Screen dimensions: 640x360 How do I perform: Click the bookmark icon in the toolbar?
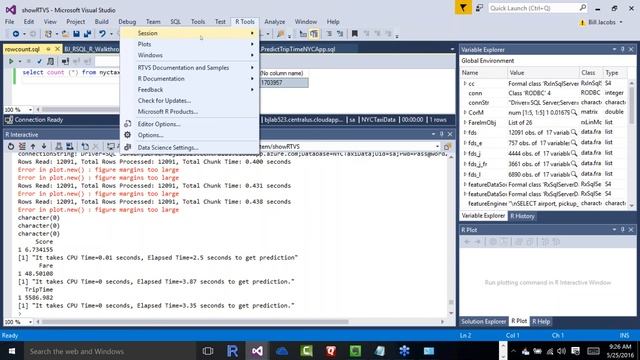pyautogui.click(x=355, y=34)
